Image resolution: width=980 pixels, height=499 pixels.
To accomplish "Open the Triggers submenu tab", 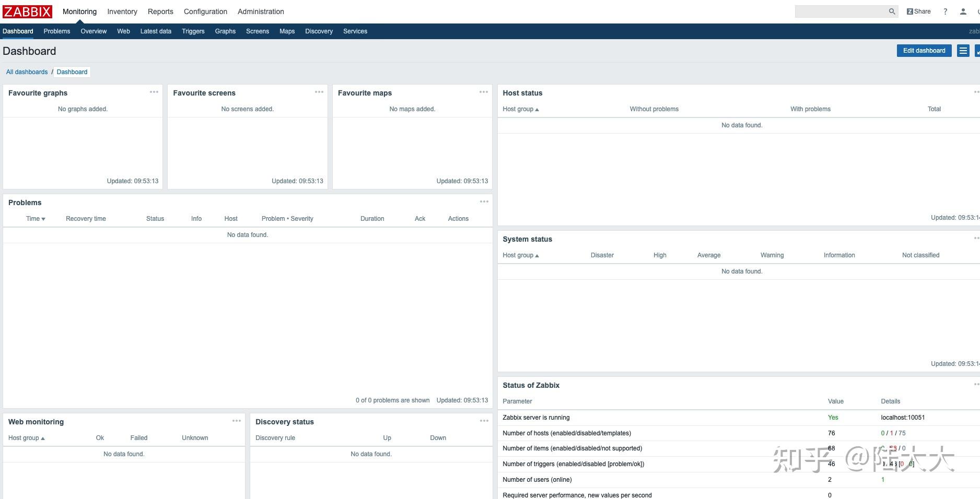I will coord(193,31).
